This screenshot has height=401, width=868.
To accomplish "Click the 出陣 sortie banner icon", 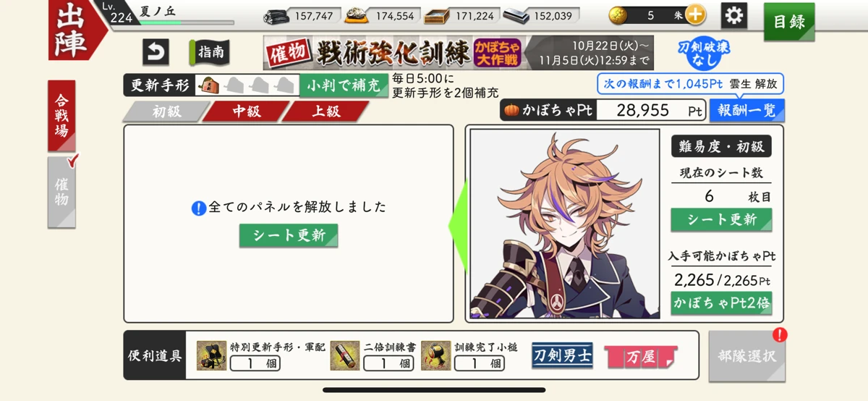I will coord(74,30).
